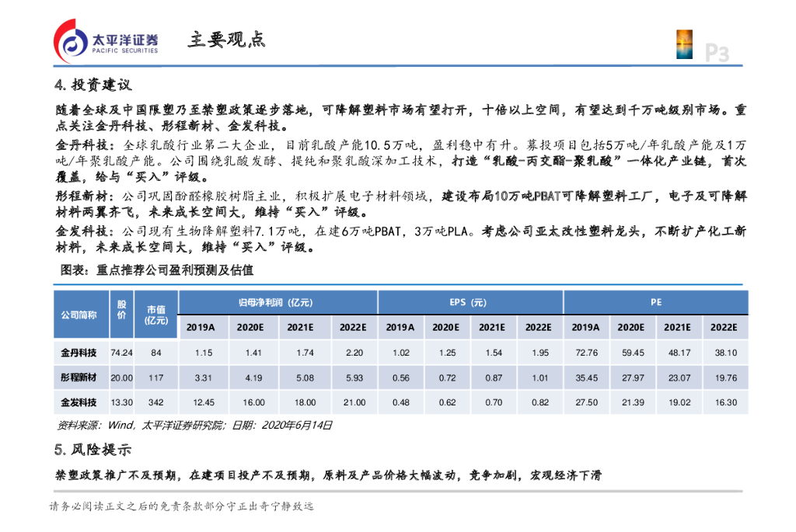Click the PE cell '72.76'
The width and height of the screenshot is (796, 532).
point(586,353)
